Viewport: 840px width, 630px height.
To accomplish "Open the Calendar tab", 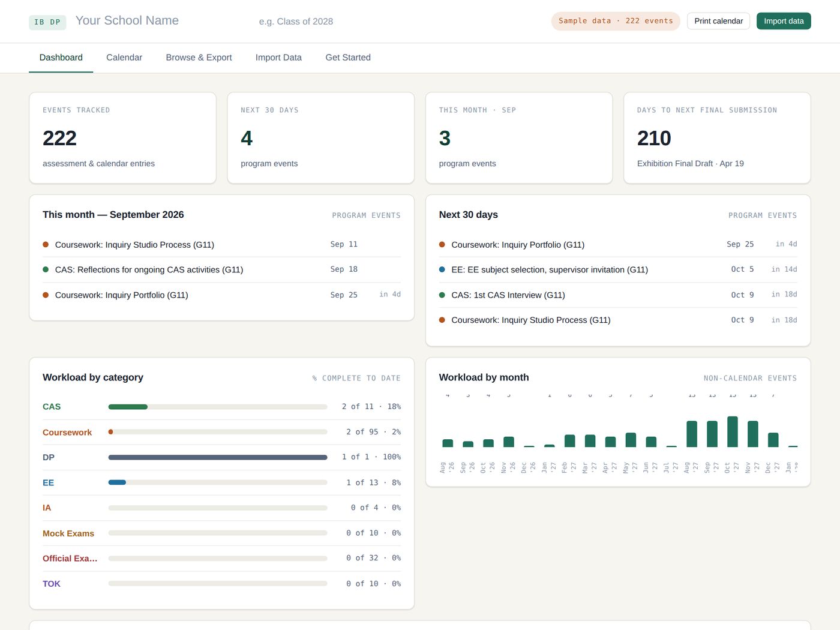I will [124, 58].
